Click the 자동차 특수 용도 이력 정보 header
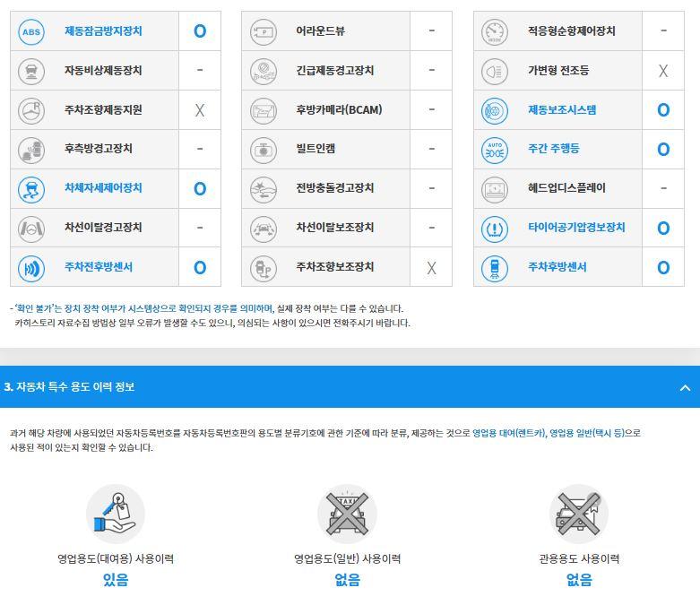 click(x=70, y=387)
